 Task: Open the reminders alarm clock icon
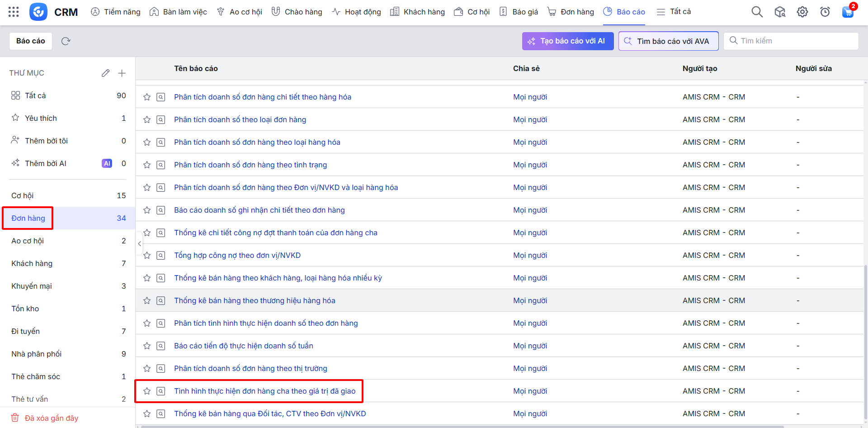825,12
